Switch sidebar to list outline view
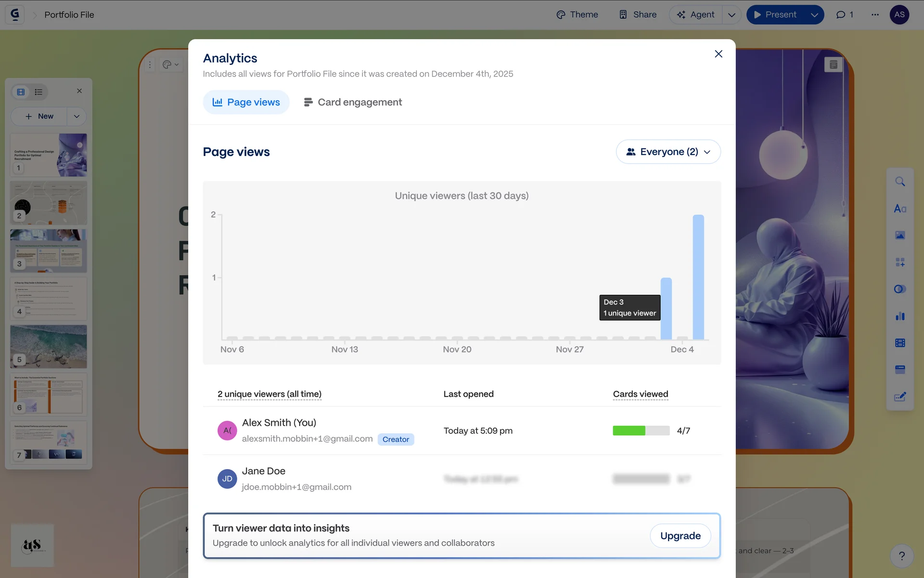Screen dimensions: 924x578 [x=38, y=92]
